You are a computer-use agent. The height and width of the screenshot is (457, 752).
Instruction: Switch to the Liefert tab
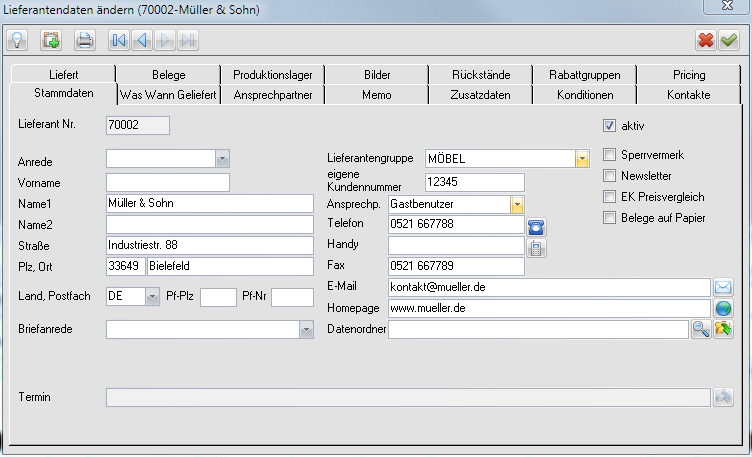point(63,75)
